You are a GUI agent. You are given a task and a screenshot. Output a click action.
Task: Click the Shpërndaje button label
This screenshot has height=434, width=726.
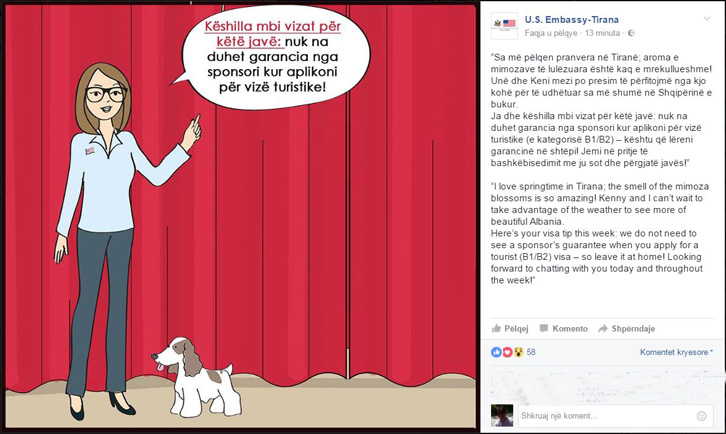coord(633,328)
